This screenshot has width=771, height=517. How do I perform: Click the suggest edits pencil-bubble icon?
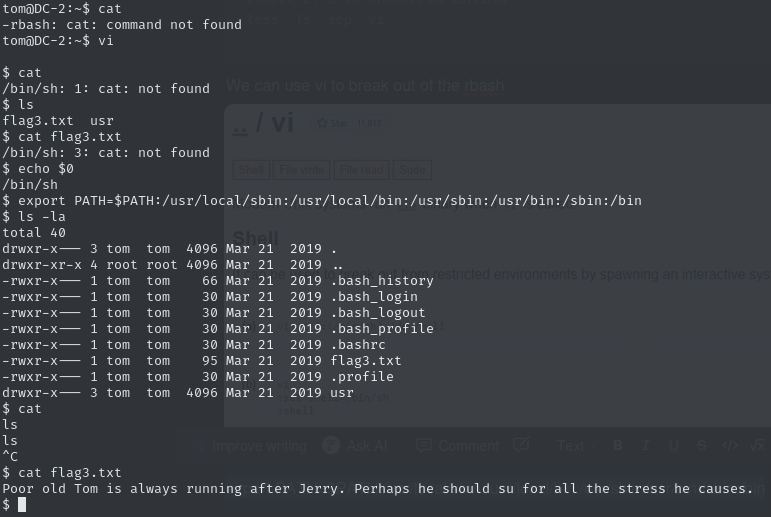click(521, 446)
